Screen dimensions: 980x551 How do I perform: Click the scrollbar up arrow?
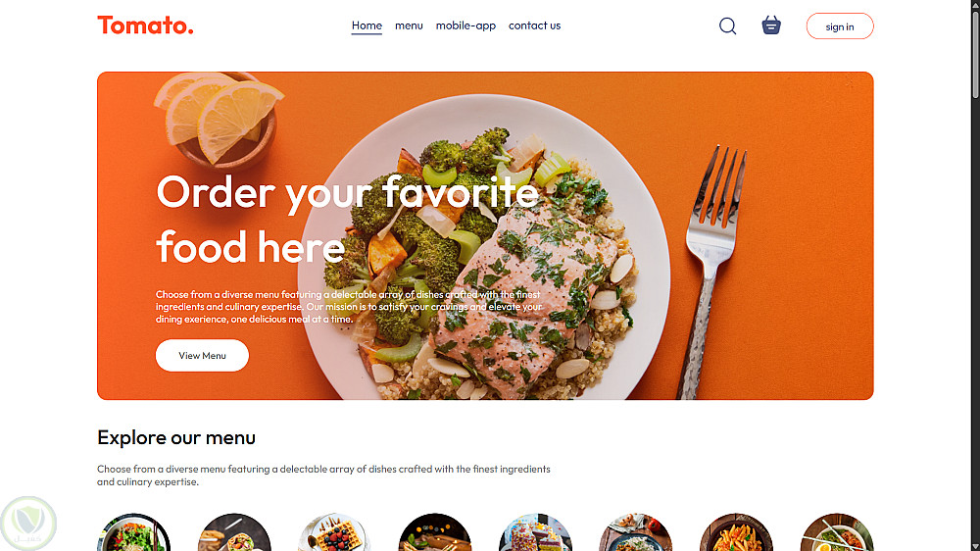point(975,4)
